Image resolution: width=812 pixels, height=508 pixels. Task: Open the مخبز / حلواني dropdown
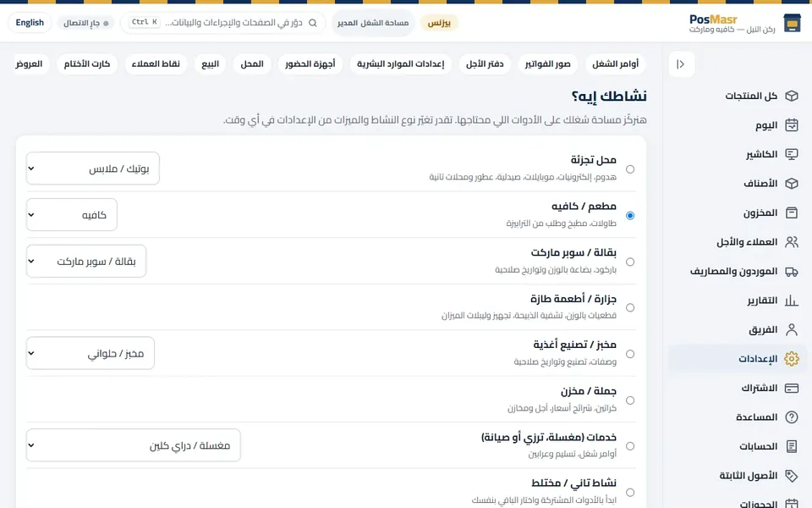click(x=91, y=354)
